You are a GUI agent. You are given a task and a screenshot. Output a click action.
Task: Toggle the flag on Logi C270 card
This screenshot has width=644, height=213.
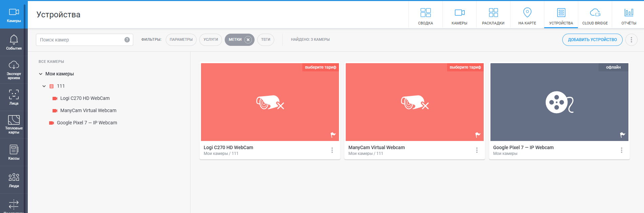click(x=333, y=135)
